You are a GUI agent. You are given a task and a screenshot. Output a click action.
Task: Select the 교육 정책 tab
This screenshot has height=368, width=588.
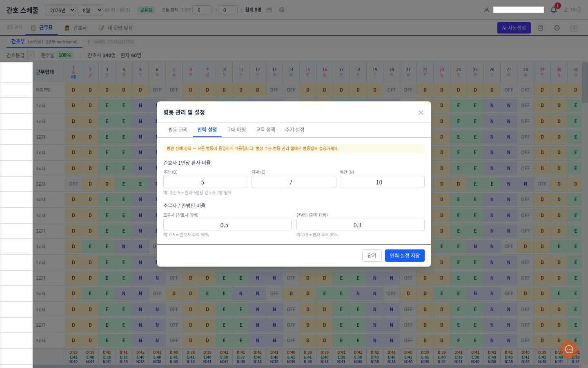tap(265, 130)
